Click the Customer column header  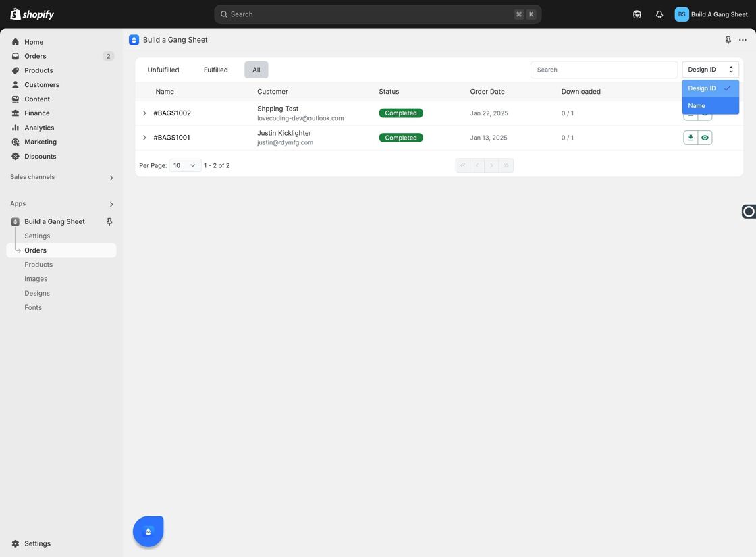(273, 92)
